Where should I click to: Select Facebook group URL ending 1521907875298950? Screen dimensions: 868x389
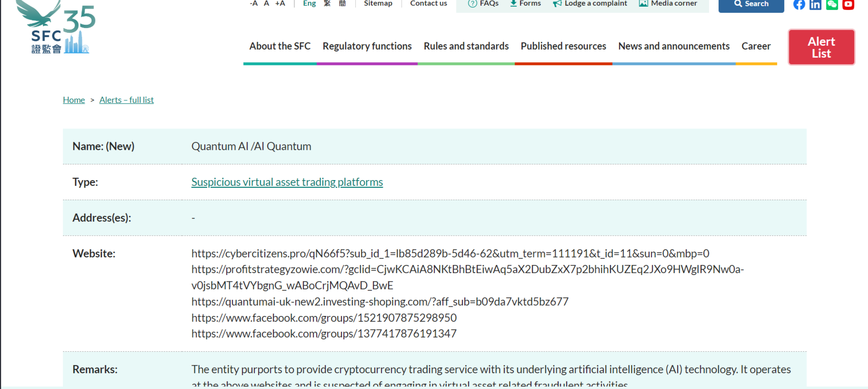click(324, 318)
